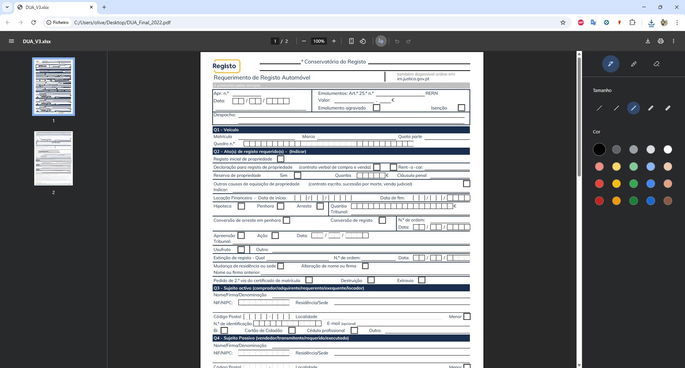Viewport: 685px width, 368px height.
Task: Check the Hipoteca box
Action: pyautogui.click(x=241, y=206)
